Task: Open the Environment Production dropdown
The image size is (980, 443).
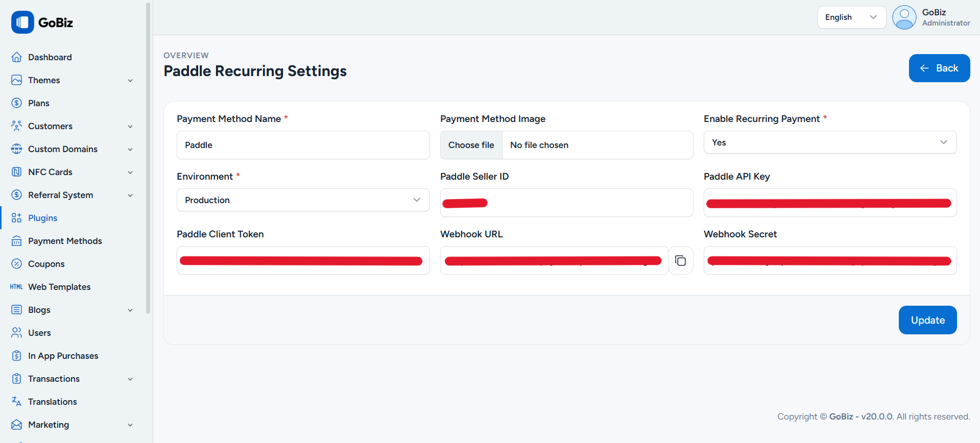Action: pos(303,200)
